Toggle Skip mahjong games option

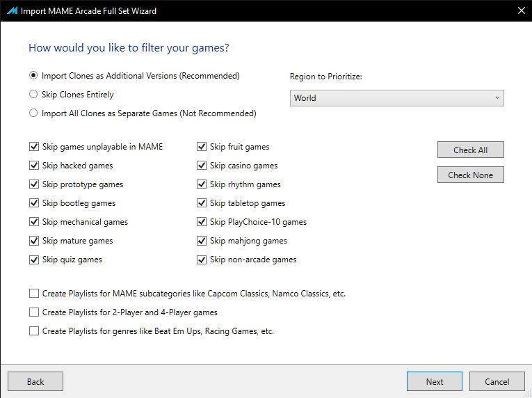coord(202,241)
